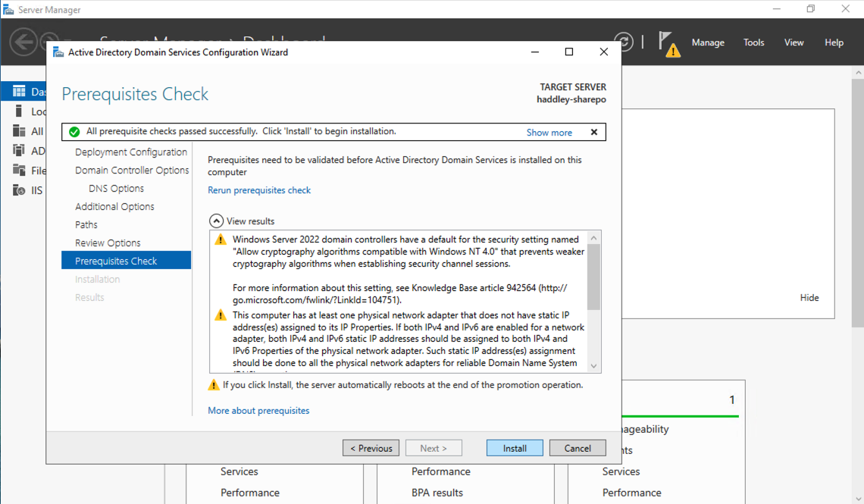Viewport: 864px width, 504px height.
Task: Click the results list scrollbar thumb
Action: coord(593,277)
